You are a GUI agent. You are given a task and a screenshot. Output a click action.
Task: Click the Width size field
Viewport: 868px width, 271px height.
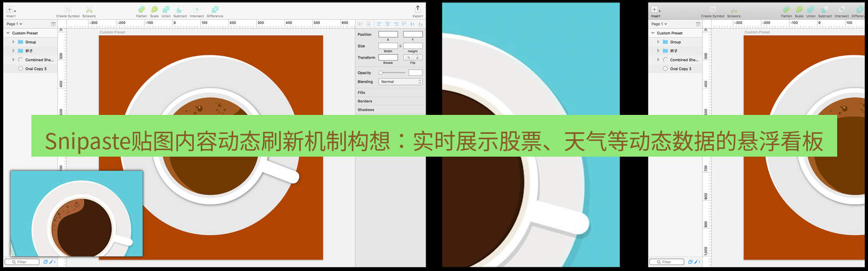(x=388, y=46)
